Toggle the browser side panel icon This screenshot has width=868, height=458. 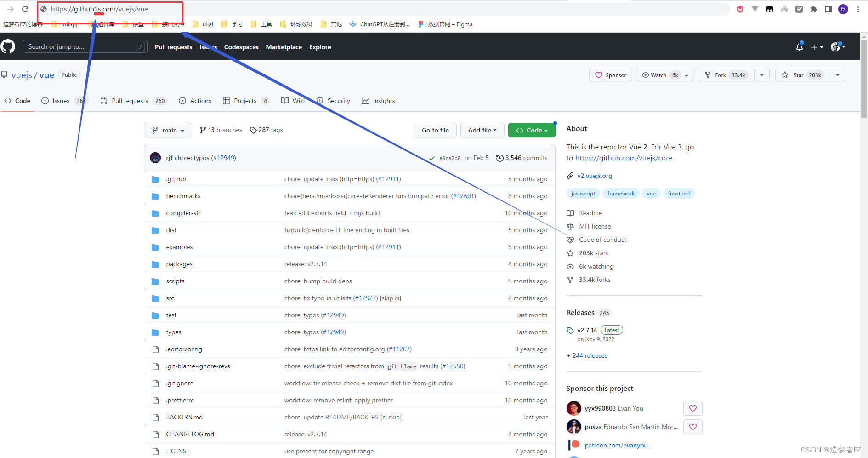pyautogui.click(x=828, y=9)
